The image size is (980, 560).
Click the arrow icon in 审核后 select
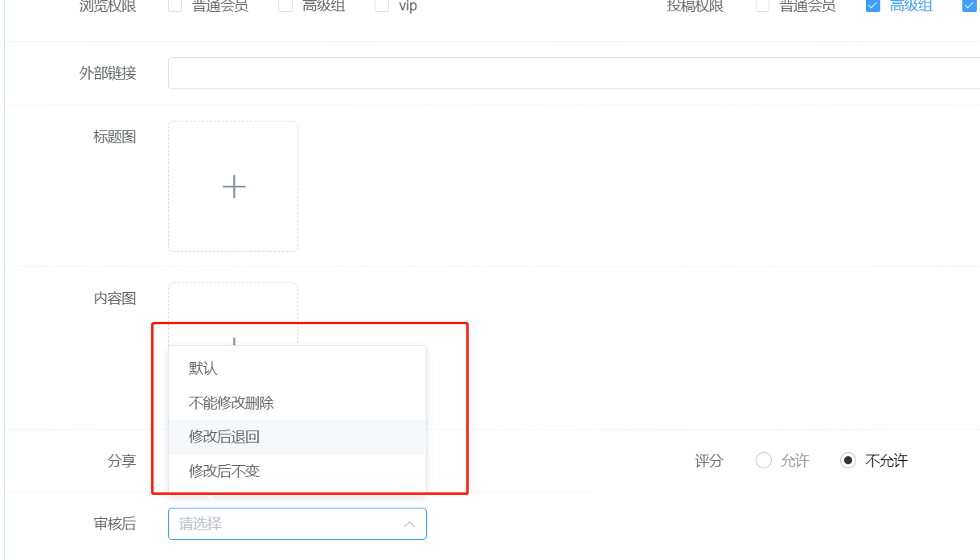(x=409, y=525)
